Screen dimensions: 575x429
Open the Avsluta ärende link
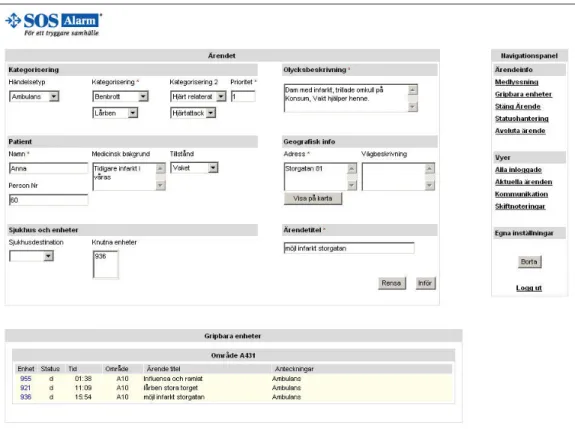click(520, 131)
